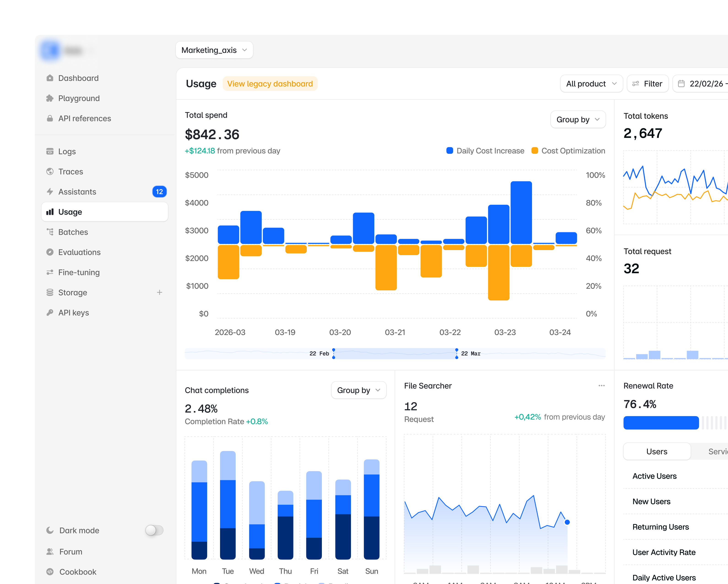Screen dimensions: 728x584
Task: Toggle Cost Optimization legend series
Action: click(568, 151)
